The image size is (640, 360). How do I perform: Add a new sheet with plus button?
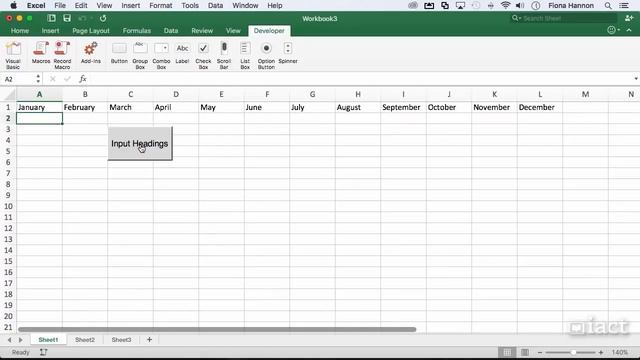(149, 340)
